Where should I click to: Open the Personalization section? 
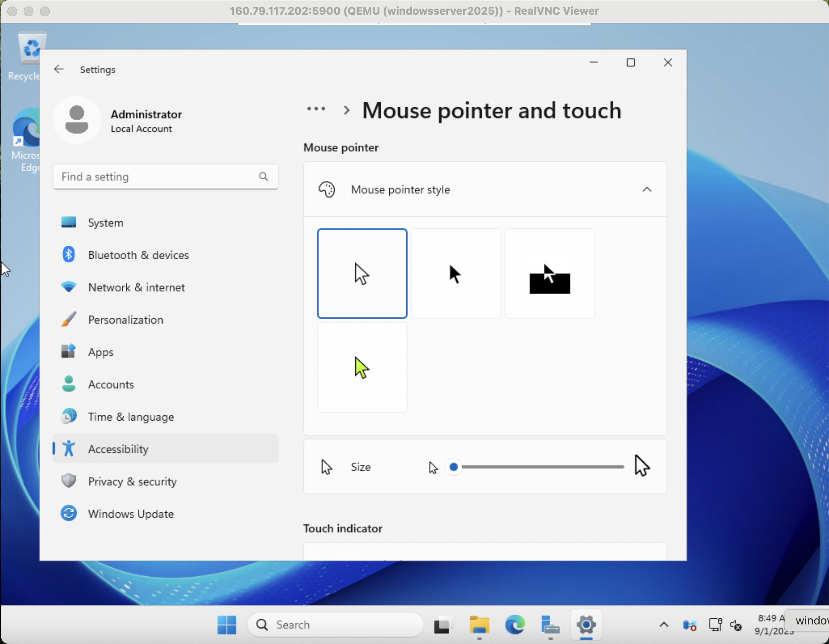(126, 320)
